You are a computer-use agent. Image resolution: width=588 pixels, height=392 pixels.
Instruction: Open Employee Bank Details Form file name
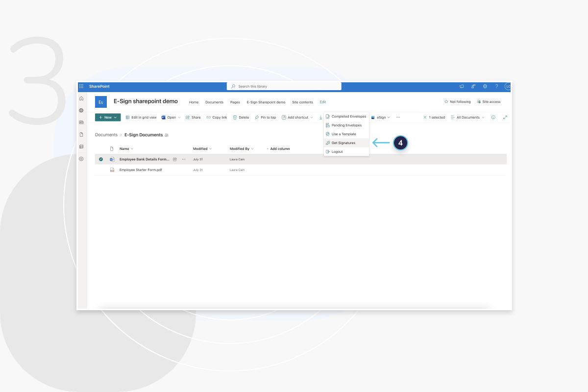click(x=145, y=159)
